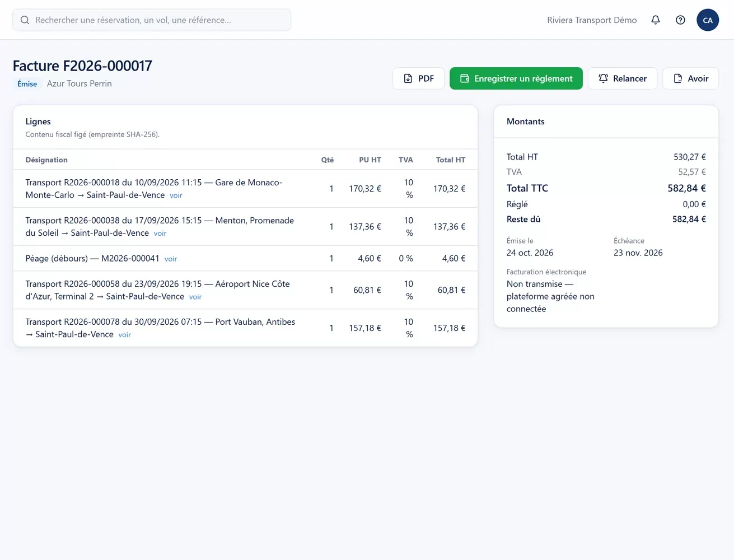
Task: Send a reminder with Relancer
Action: pos(623,78)
